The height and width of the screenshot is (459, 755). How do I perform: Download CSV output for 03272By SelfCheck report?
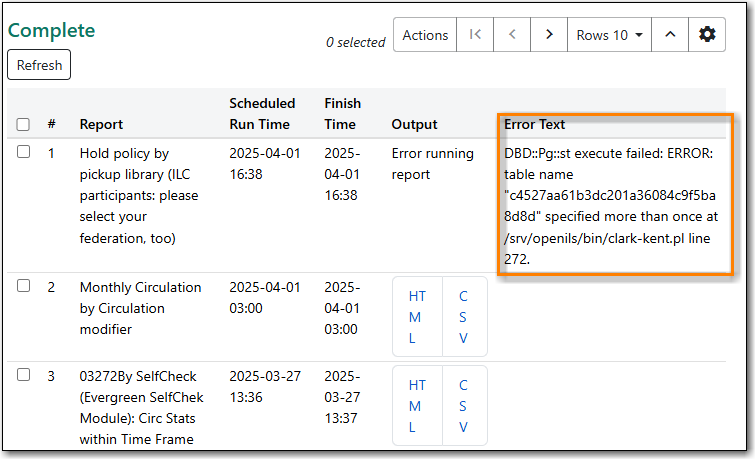(463, 406)
